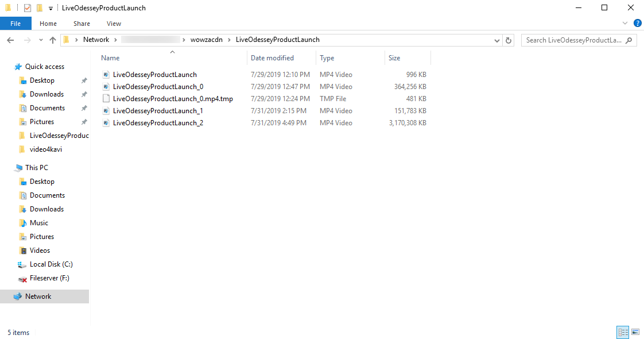Click the Back navigation arrow
644x339 pixels.
[x=10, y=40]
